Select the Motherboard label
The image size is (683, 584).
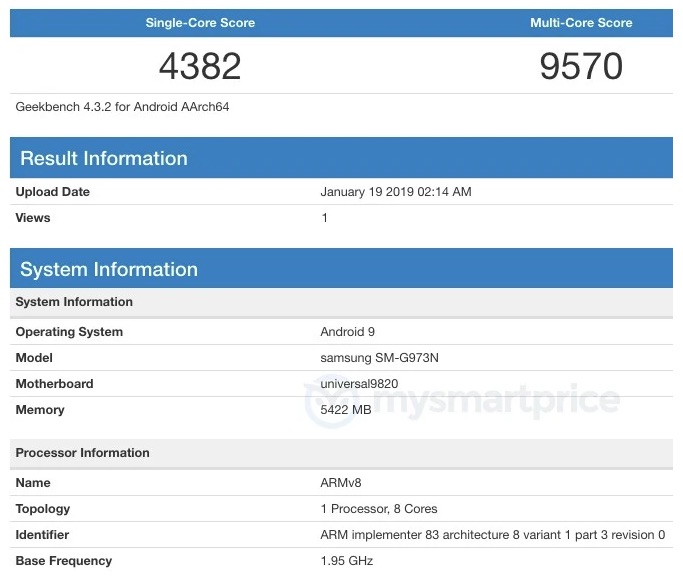click(x=54, y=384)
